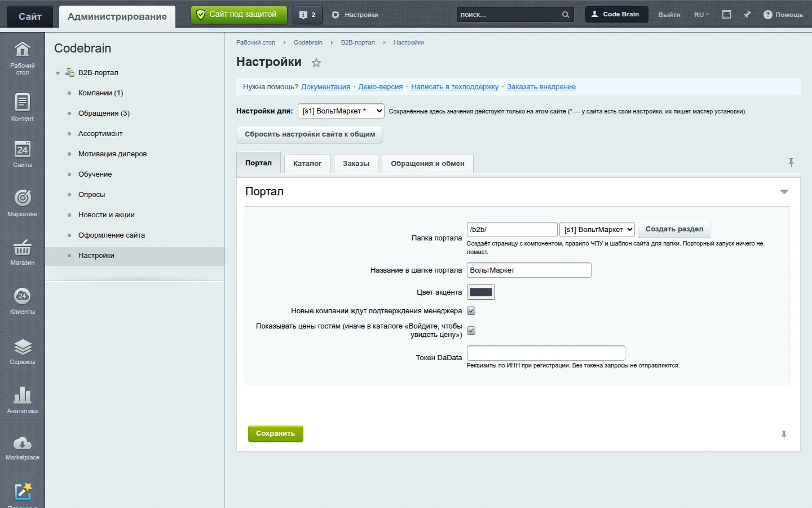
Task: Open the Настройки для site dropdown
Action: point(341,111)
